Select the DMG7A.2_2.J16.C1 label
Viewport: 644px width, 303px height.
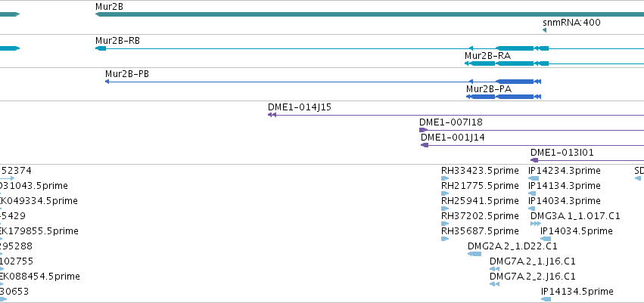[x=533, y=277]
